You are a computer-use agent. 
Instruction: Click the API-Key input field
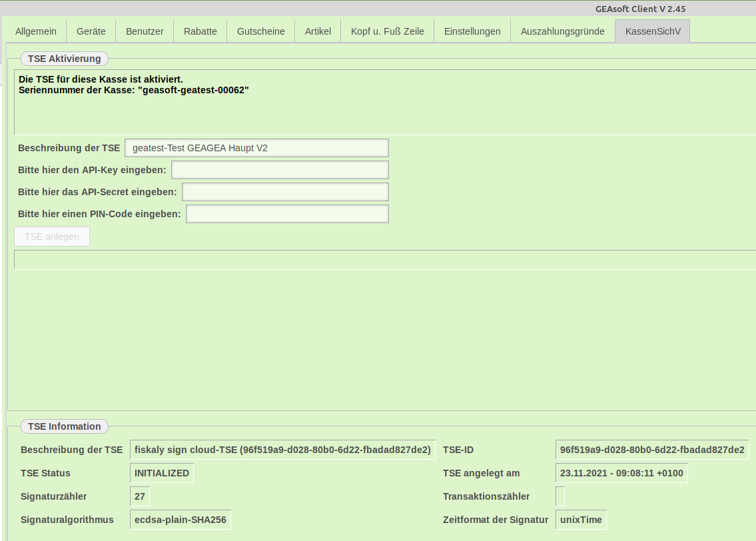pos(280,170)
